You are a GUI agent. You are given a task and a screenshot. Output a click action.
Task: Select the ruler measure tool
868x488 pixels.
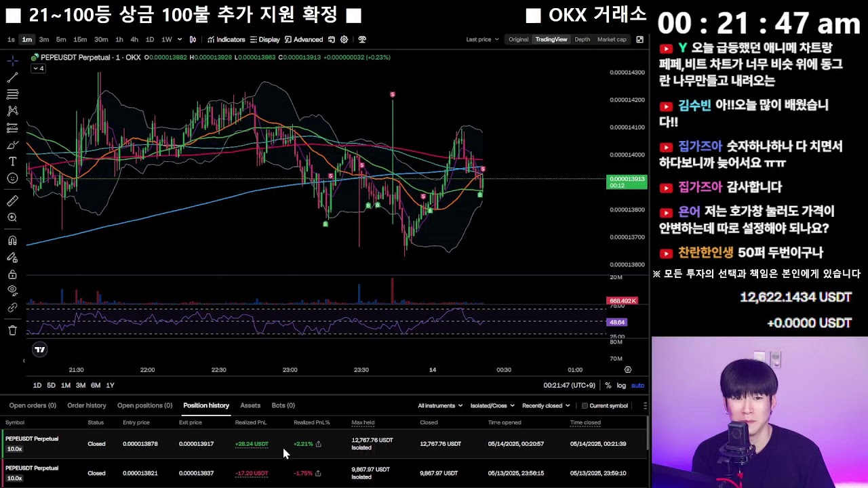point(12,201)
